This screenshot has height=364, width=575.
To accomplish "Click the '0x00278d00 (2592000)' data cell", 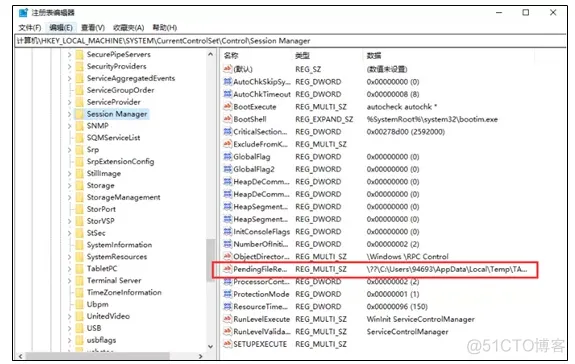I will click(x=406, y=132).
